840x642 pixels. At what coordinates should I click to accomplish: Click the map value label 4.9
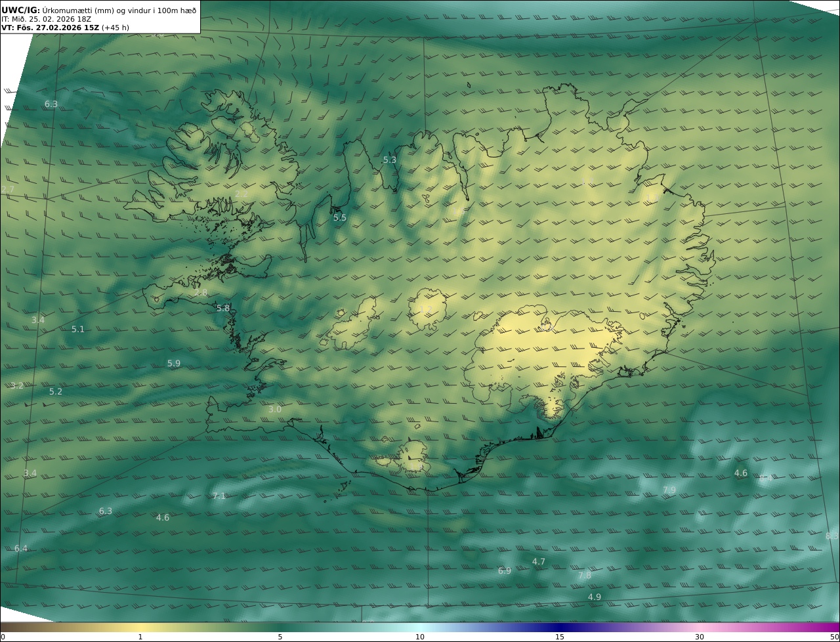[595, 597]
